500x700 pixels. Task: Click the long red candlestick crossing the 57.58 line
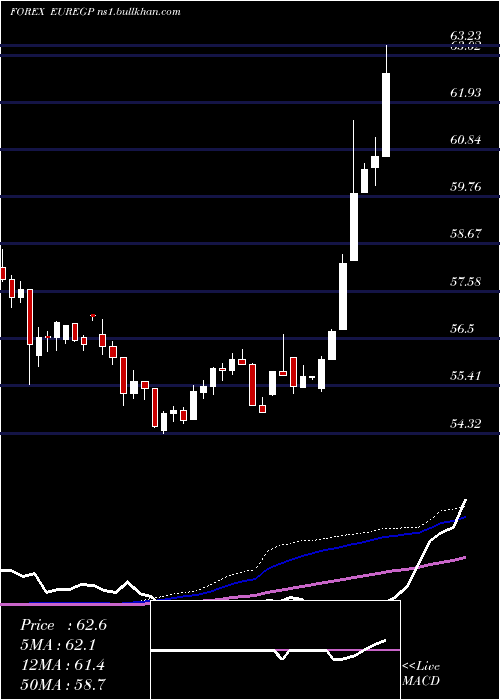(30, 317)
